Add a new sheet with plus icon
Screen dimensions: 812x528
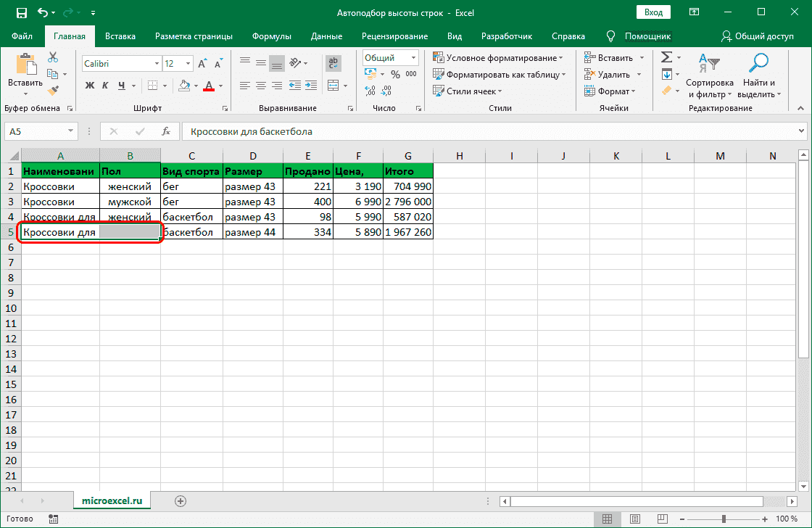tap(181, 500)
